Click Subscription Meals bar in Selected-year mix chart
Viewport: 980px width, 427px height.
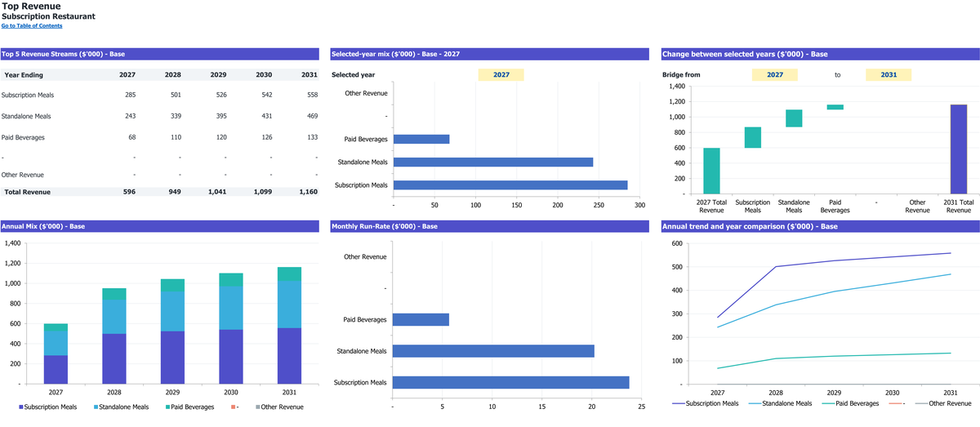pos(510,185)
